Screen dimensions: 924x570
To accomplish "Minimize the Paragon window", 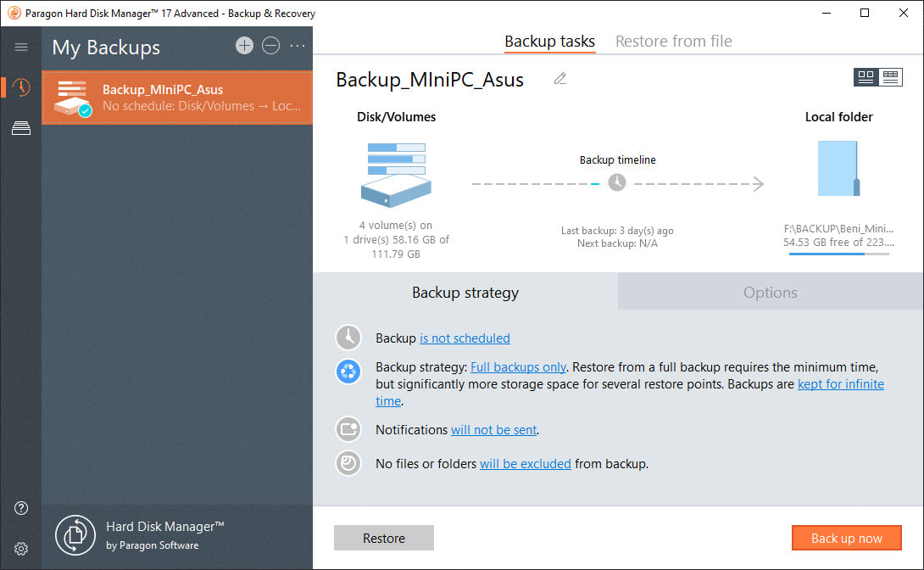I will [827, 13].
